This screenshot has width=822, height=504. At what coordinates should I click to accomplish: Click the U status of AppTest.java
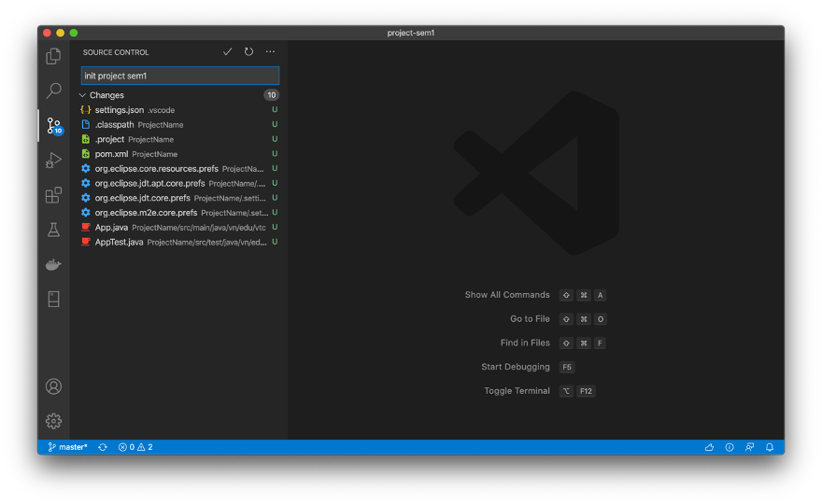pyautogui.click(x=275, y=242)
